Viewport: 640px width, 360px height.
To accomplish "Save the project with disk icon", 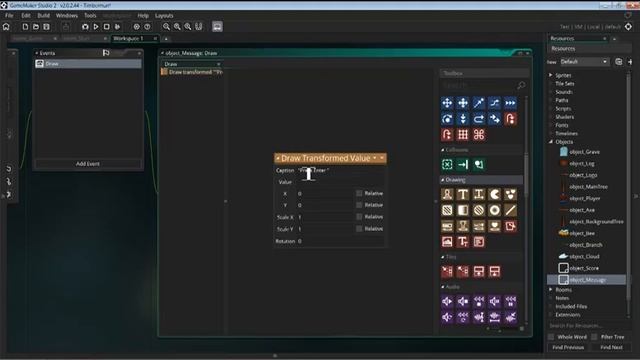I will (47, 27).
